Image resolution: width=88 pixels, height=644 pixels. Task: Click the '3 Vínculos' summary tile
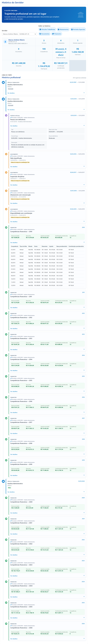coord(44,42)
